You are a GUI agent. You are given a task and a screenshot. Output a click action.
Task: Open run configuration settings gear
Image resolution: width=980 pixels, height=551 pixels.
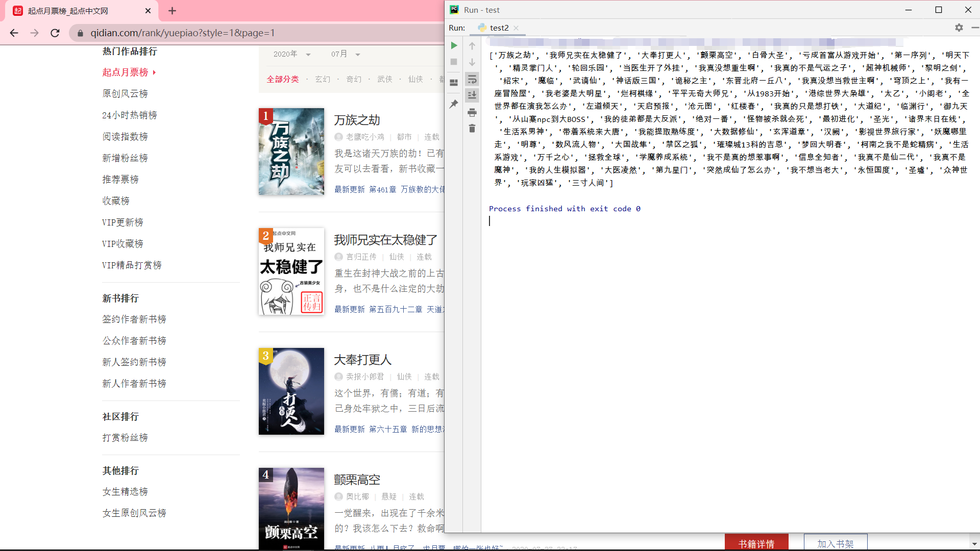959,28
